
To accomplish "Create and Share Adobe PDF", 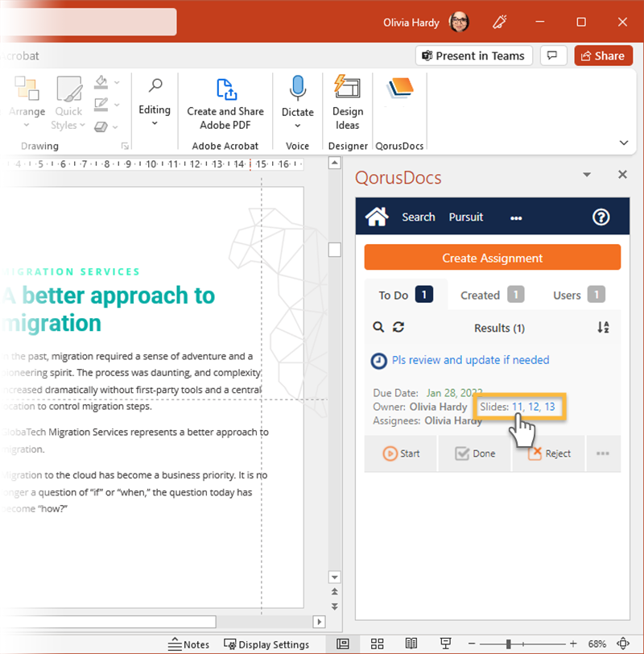I will (225, 103).
